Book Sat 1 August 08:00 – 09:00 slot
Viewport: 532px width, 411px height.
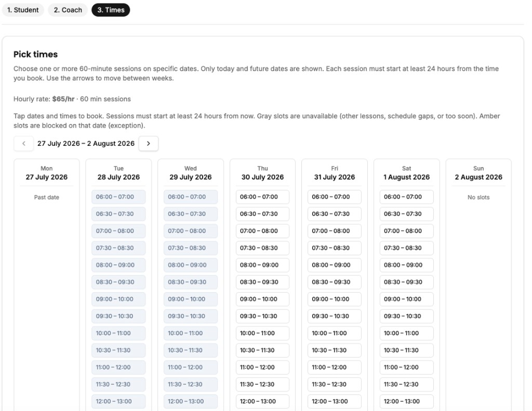406,265
